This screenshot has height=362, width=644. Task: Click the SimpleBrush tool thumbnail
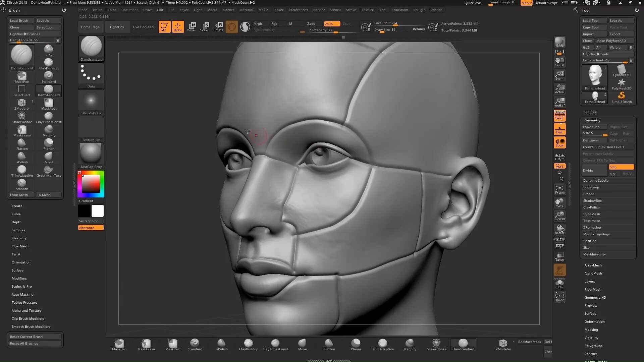[621, 97]
